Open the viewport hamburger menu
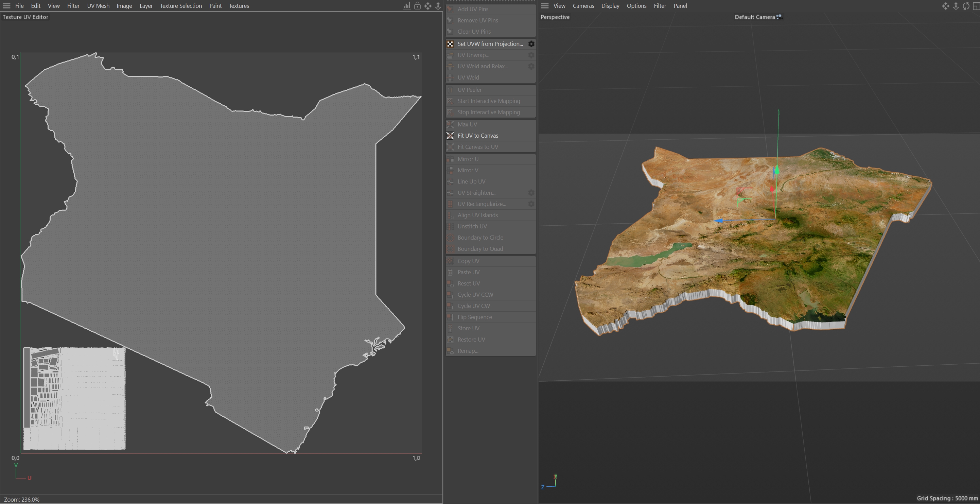Viewport: 980px width, 504px height. (x=545, y=6)
